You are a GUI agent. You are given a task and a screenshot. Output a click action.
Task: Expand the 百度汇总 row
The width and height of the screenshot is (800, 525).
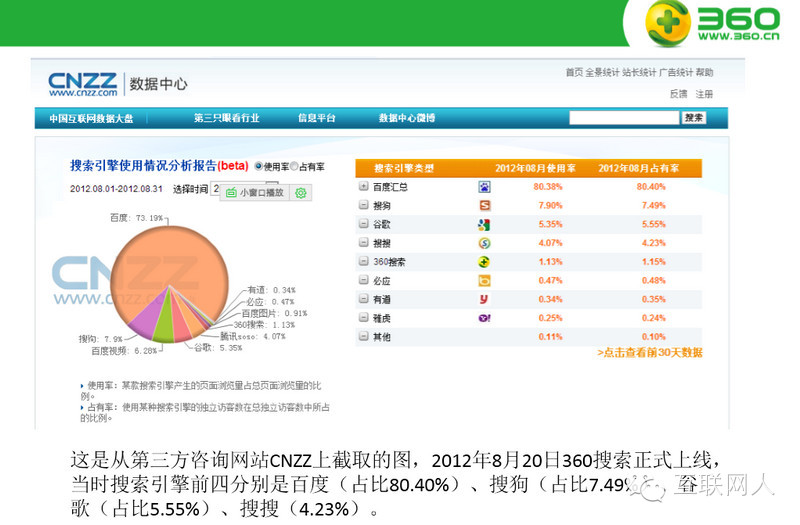click(x=363, y=186)
